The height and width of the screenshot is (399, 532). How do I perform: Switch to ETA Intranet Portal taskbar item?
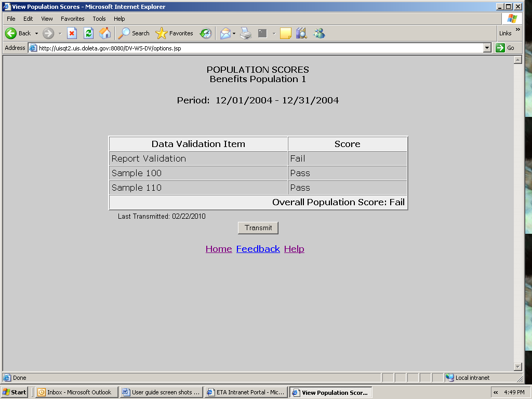(246, 392)
